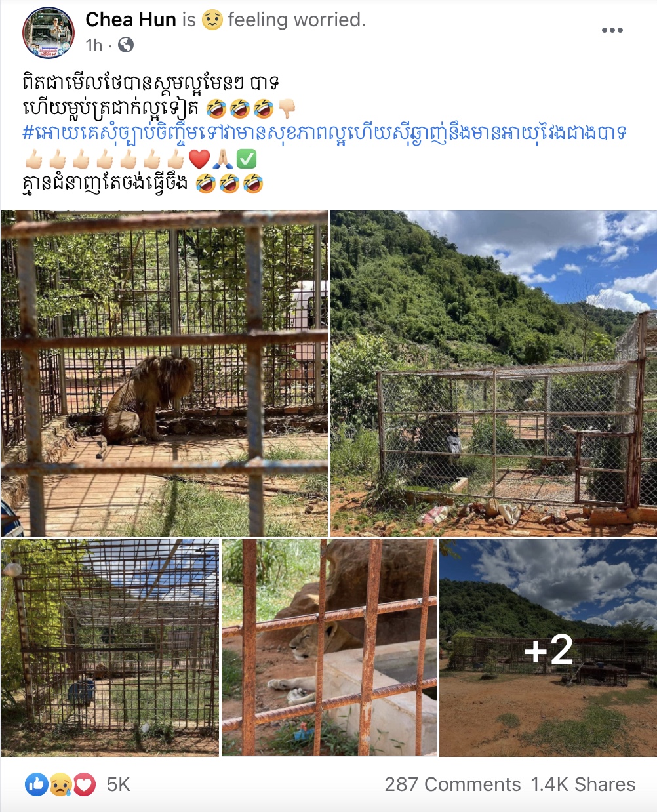This screenshot has width=657, height=812.
Task: Click the blue Like reaction icon
Action: tap(37, 784)
